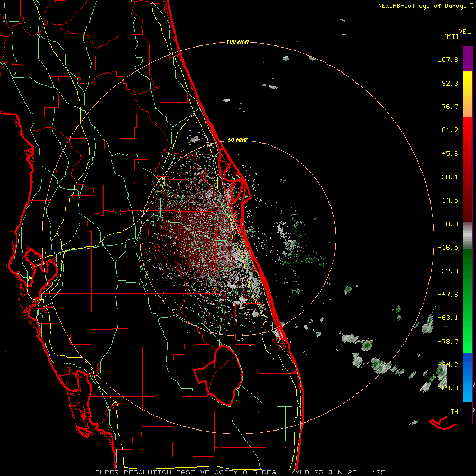476x476 pixels.
Task: Click the -16.5 velocity scale value
Action: tap(448, 248)
